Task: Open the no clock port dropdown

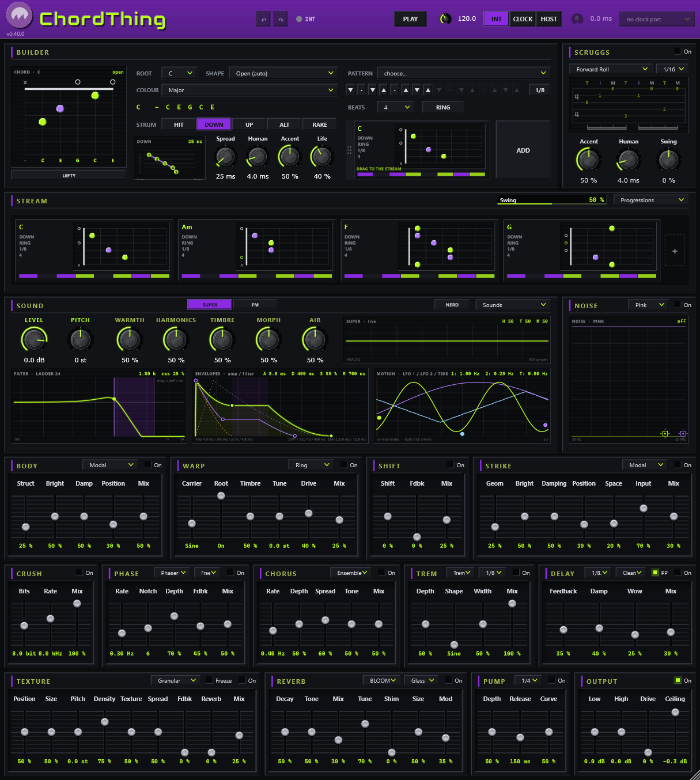Action: tap(657, 19)
